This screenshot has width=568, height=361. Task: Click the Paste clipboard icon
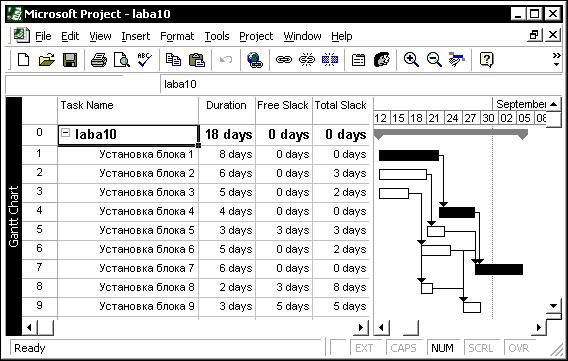pyautogui.click(x=197, y=60)
